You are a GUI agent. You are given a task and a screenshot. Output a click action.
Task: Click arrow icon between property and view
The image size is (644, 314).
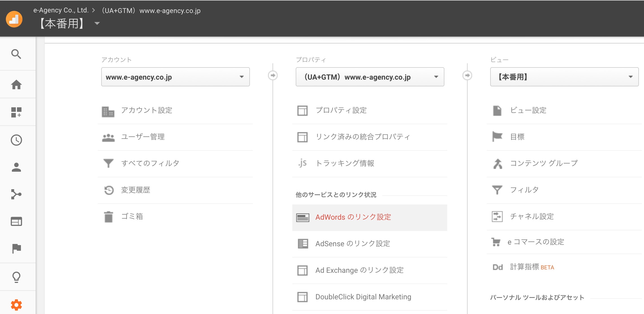click(467, 75)
